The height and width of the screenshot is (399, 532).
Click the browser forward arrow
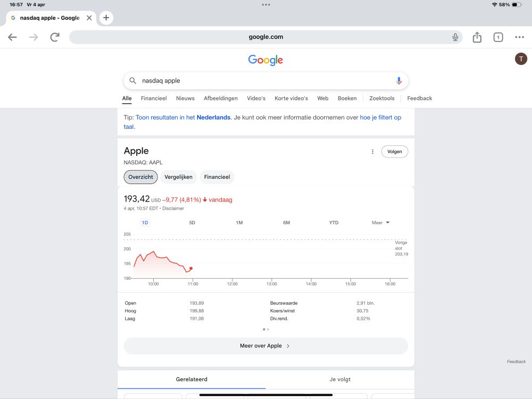point(34,37)
